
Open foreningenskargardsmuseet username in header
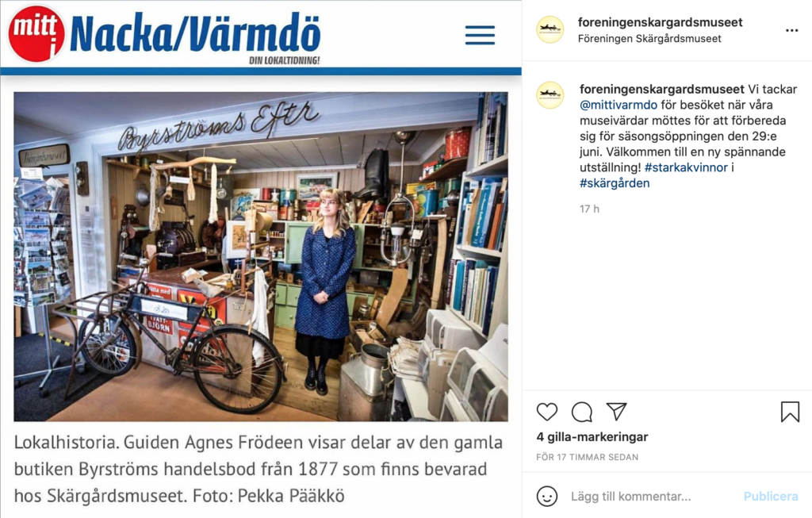[x=660, y=22]
